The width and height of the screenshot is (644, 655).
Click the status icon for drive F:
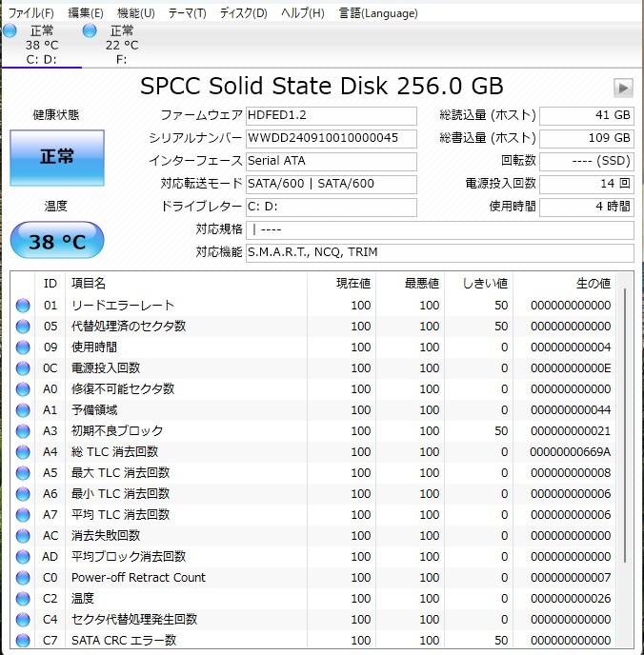90,30
